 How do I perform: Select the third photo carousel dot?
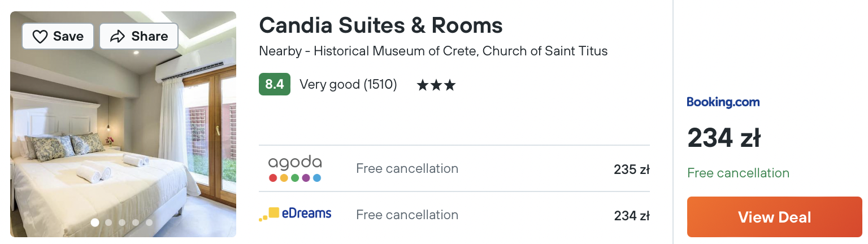[122, 223]
